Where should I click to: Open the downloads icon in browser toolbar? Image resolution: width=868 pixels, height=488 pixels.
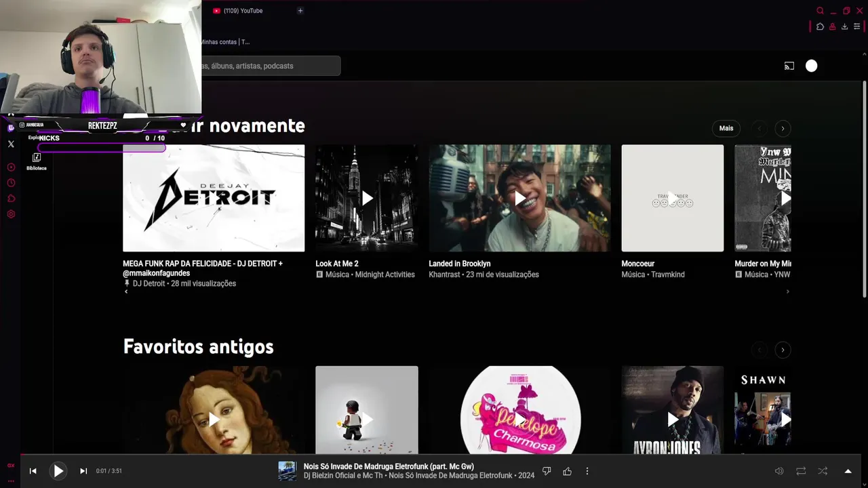pos(844,26)
